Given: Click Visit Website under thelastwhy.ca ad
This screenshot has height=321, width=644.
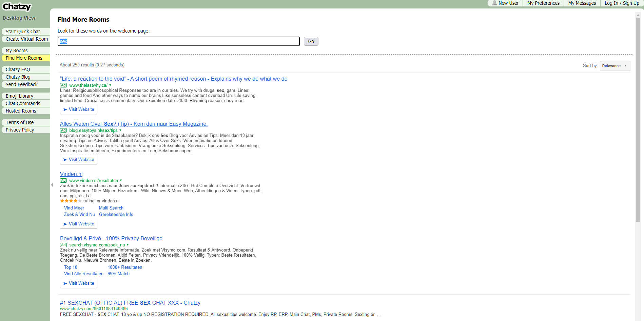Looking at the screenshot, I should (x=79, y=109).
